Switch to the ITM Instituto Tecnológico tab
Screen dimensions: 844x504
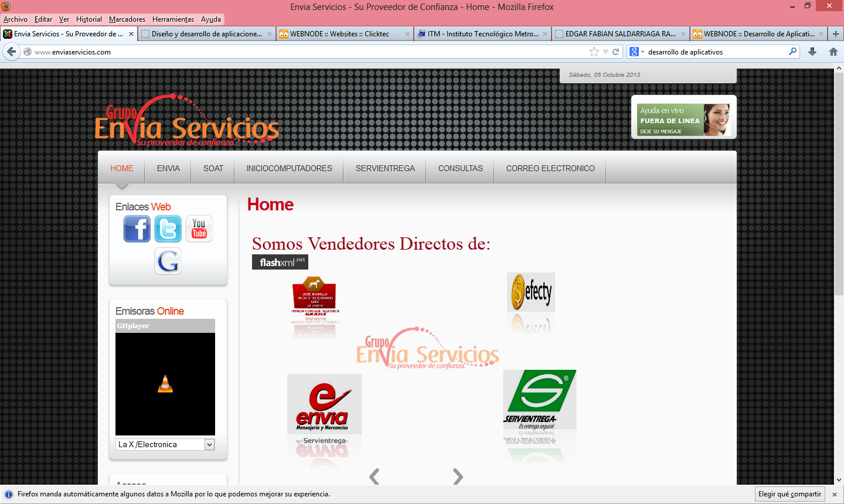(482, 34)
